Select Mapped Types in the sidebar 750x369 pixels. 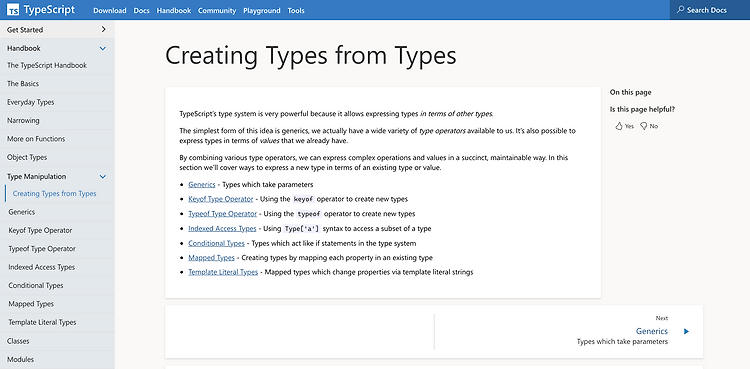tap(31, 304)
